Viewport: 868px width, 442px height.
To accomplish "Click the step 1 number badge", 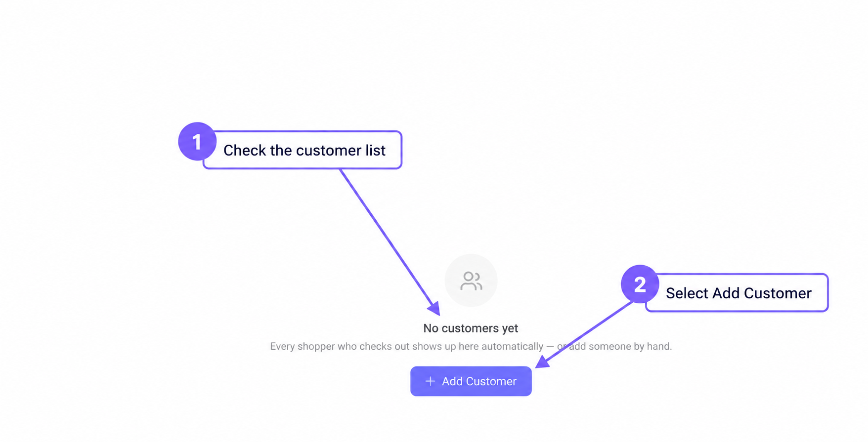I will pos(197,141).
